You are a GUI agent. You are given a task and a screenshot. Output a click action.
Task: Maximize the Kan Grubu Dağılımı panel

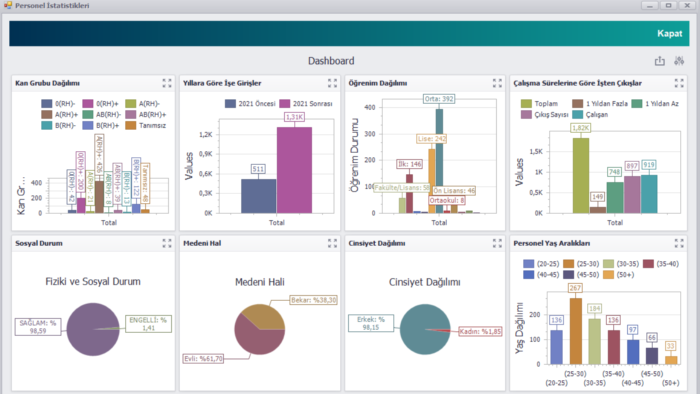tap(167, 83)
